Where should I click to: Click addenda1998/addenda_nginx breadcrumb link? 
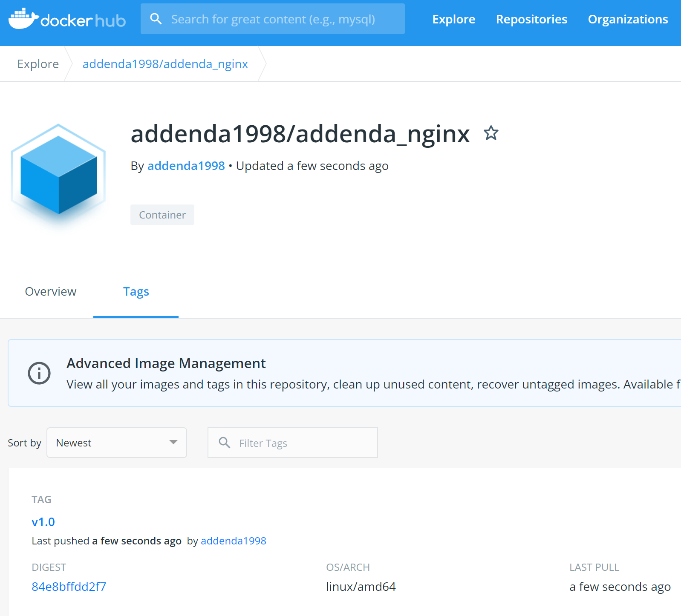165,64
